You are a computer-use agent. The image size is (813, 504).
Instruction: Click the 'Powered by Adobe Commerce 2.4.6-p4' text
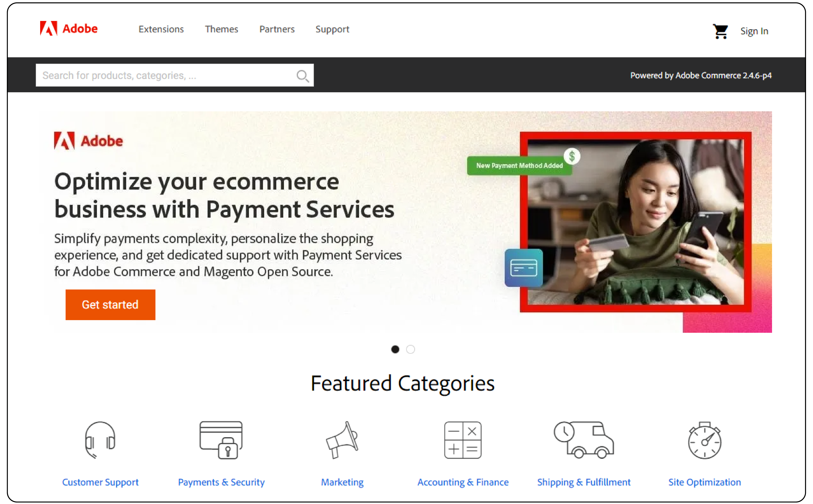point(701,76)
